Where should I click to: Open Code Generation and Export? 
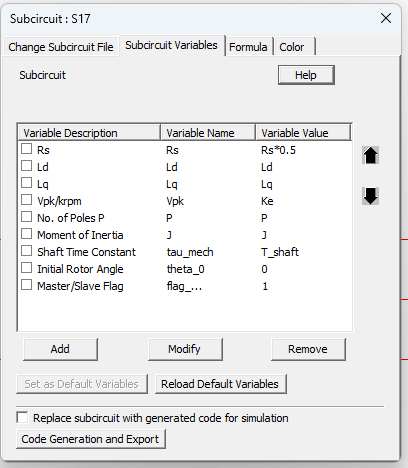pos(91,439)
